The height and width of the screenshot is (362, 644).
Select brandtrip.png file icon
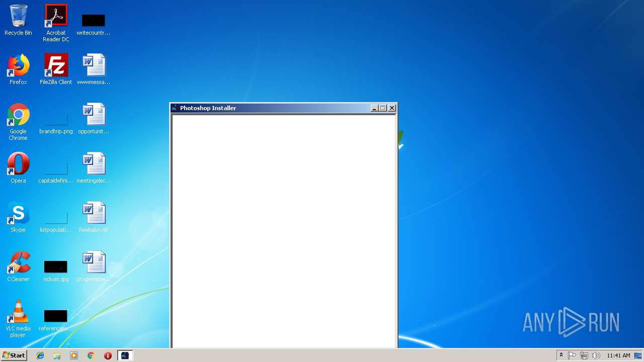(x=56, y=123)
